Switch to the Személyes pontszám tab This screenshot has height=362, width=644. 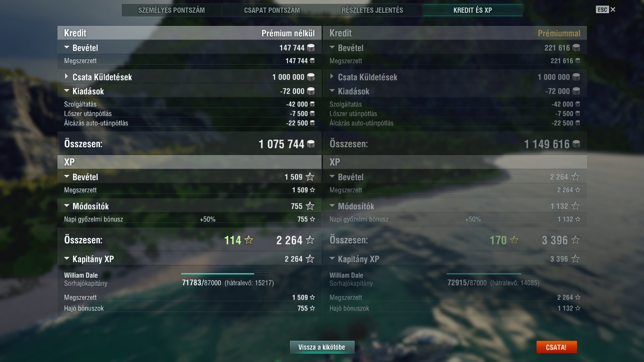(172, 10)
